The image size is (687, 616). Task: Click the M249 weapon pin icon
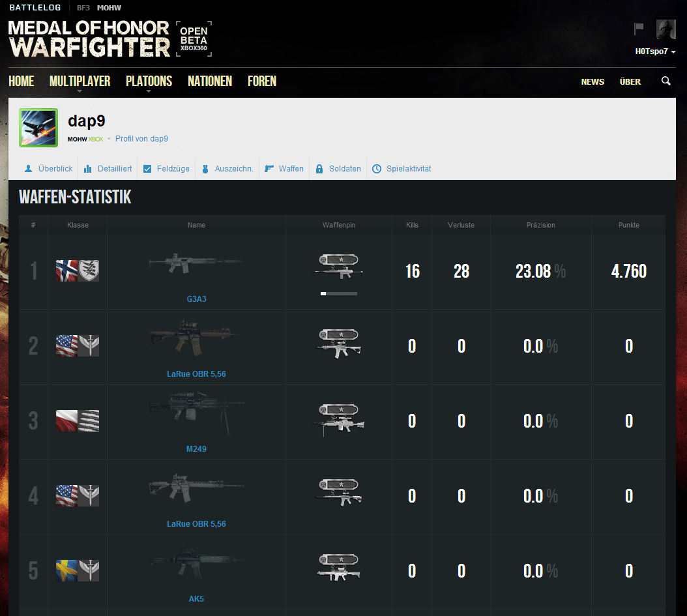[x=339, y=420]
